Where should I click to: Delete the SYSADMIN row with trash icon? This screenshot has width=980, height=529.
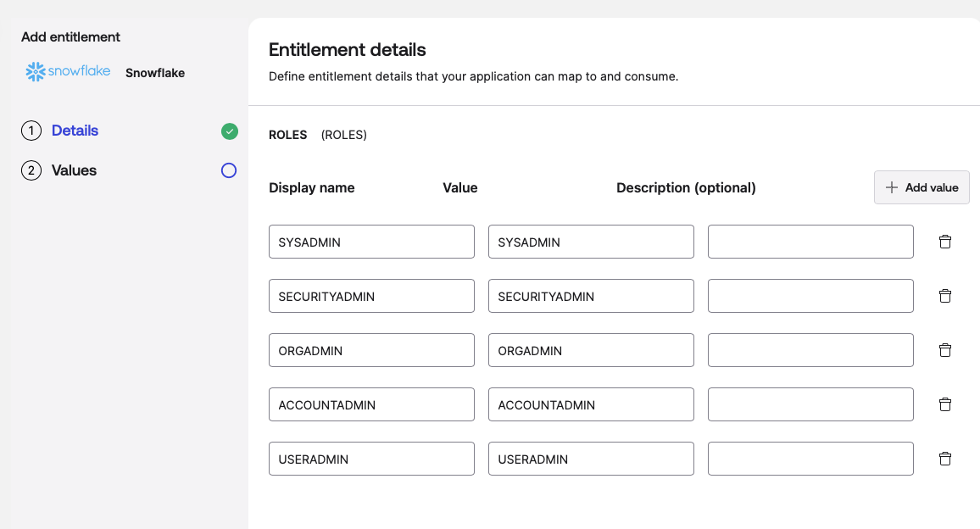945,242
